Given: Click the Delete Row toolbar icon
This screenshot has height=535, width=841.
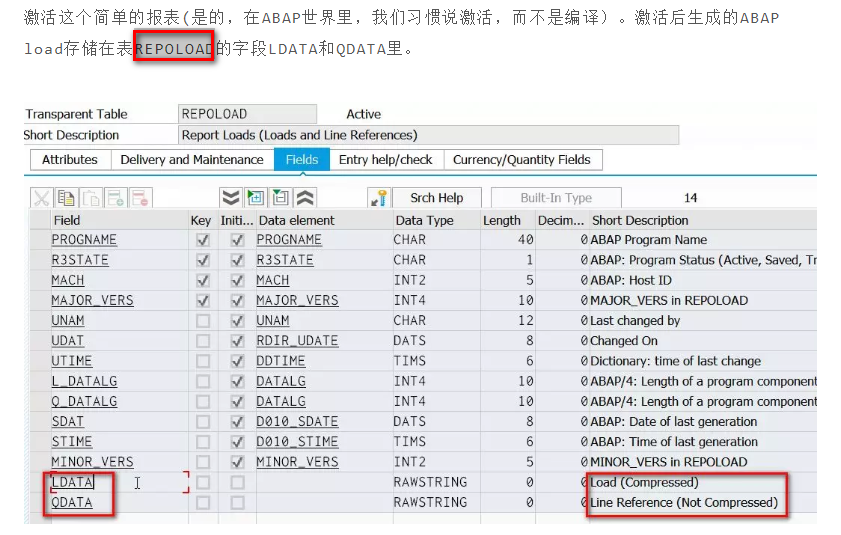Looking at the screenshot, I should 141,198.
